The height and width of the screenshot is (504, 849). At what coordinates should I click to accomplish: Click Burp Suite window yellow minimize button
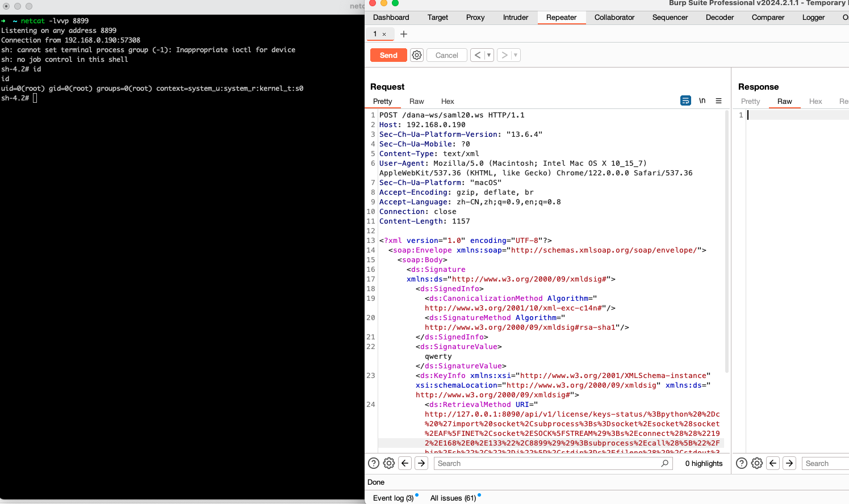pos(384,3)
